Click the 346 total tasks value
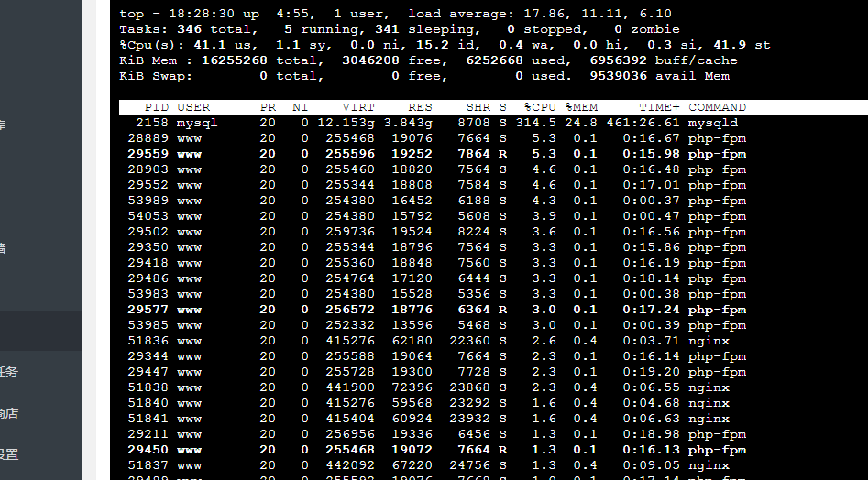The height and width of the screenshot is (480, 868). (x=190, y=29)
